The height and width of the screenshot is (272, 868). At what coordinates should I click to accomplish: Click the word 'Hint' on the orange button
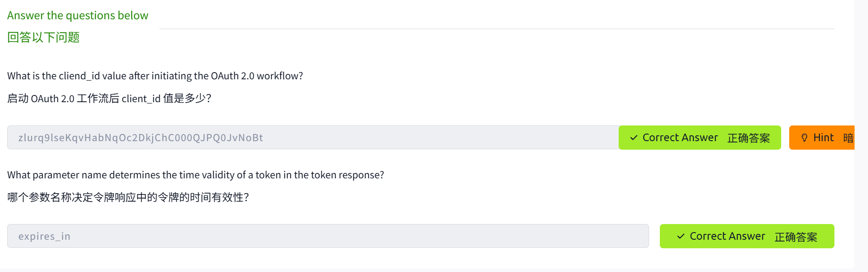click(823, 138)
